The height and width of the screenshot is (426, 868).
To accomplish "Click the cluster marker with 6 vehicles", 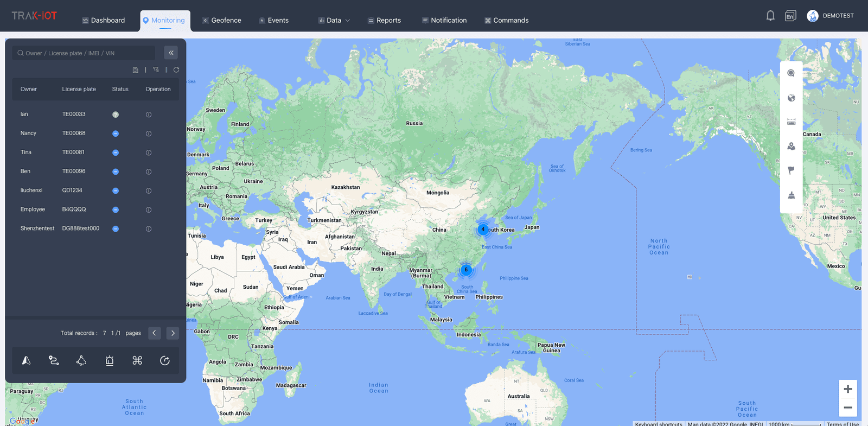I will pyautogui.click(x=466, y=270).
